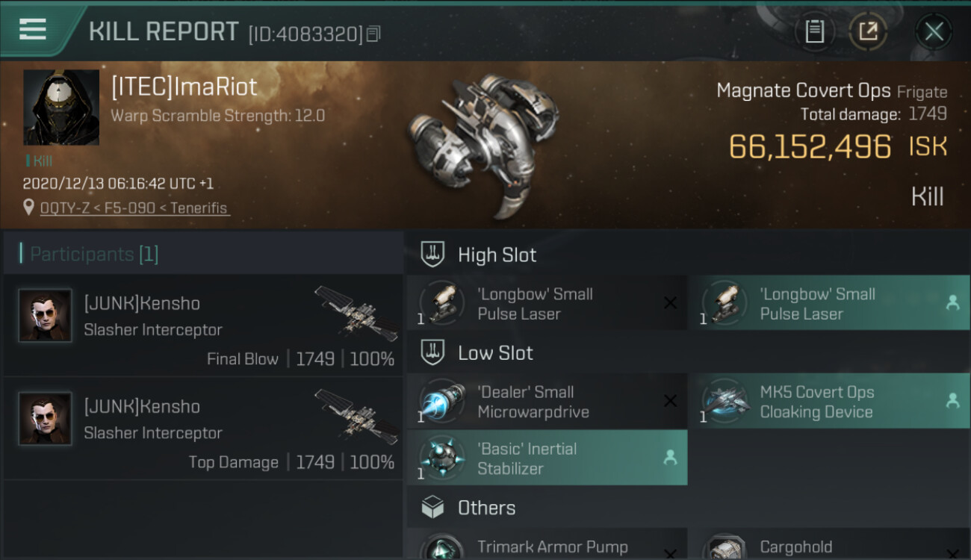
Task: Select destroyed 'Longbow' Small Pulse Laser
Action: 546,303
